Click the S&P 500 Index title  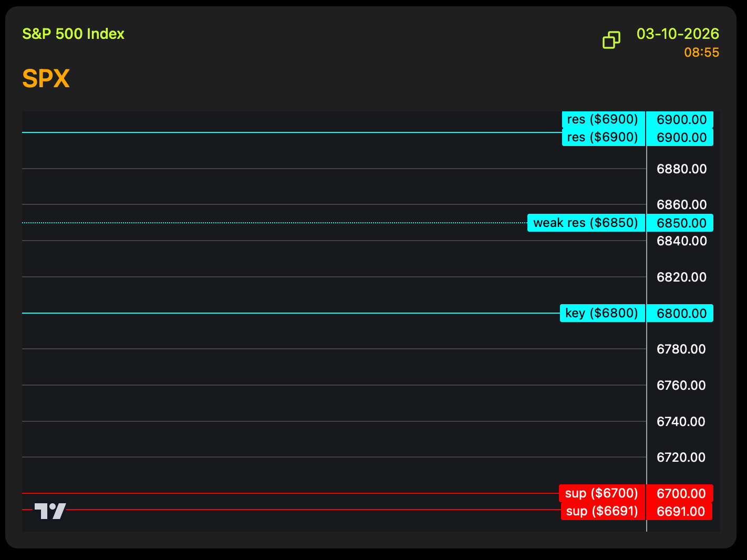[74, 34]
